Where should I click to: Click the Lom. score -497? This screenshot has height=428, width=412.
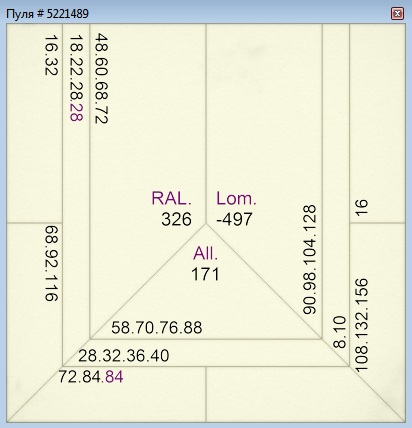point(234,220)
